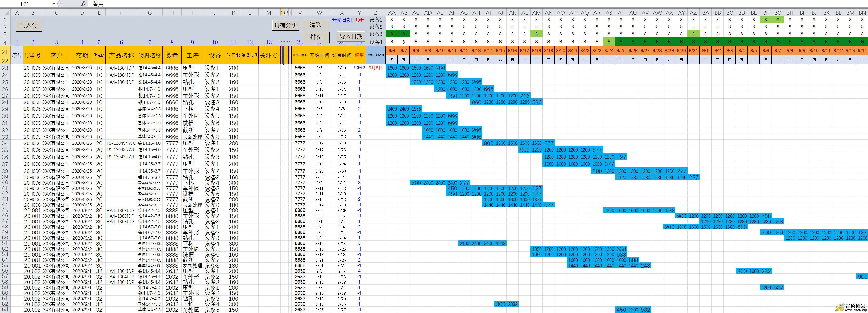Click the light green 设备1 cell under BF
Viewport: 868px width, 313px height.
coord(765,20)
